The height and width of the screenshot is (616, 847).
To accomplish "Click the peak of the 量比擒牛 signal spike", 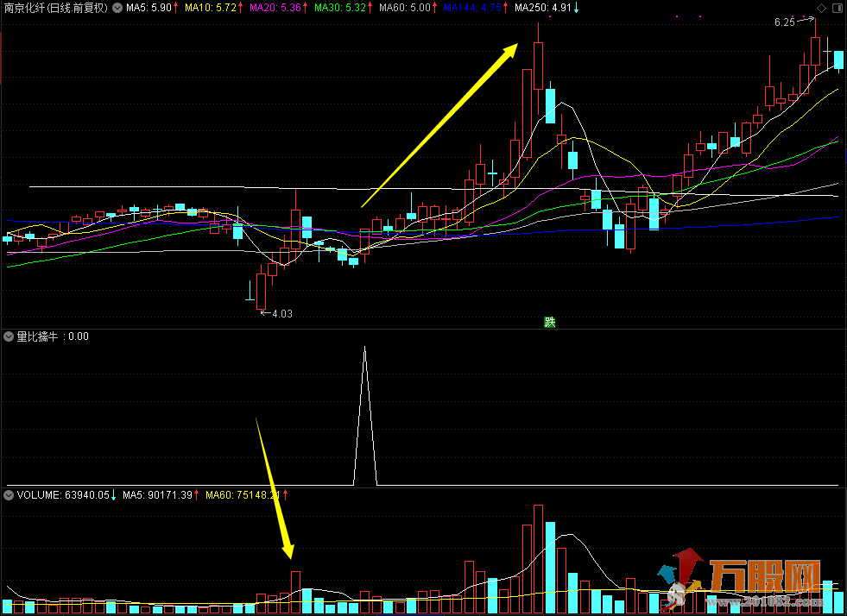I will pos(364,348).
